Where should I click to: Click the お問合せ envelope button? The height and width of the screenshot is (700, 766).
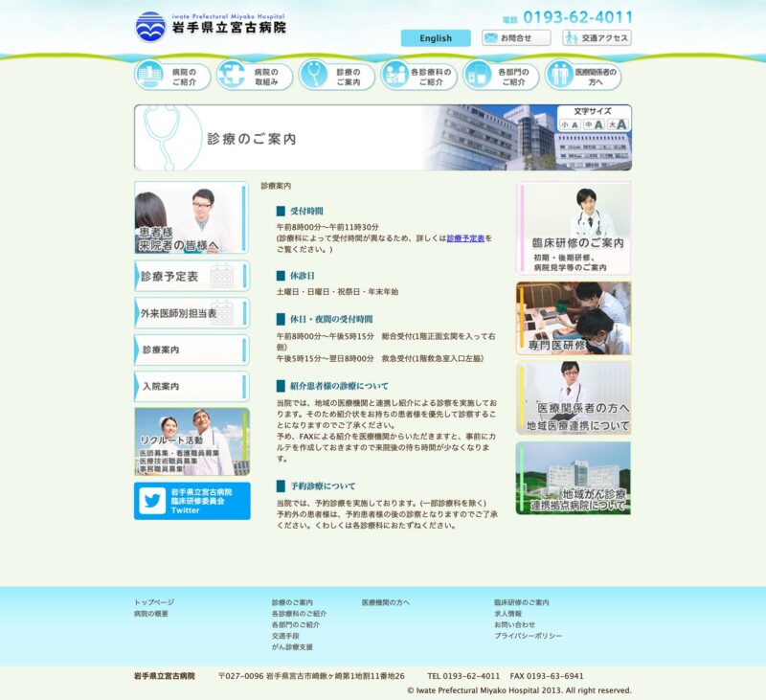point(516,38)
